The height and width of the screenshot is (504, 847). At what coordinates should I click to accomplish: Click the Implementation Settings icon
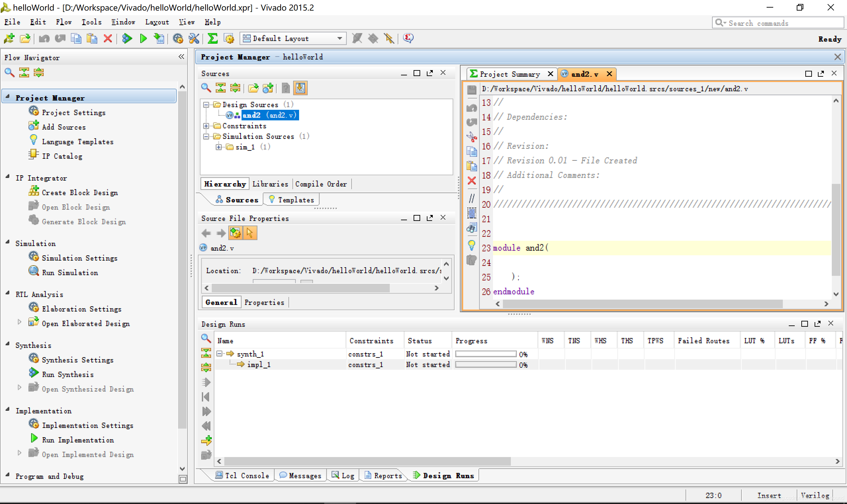(x=34, y=425)
